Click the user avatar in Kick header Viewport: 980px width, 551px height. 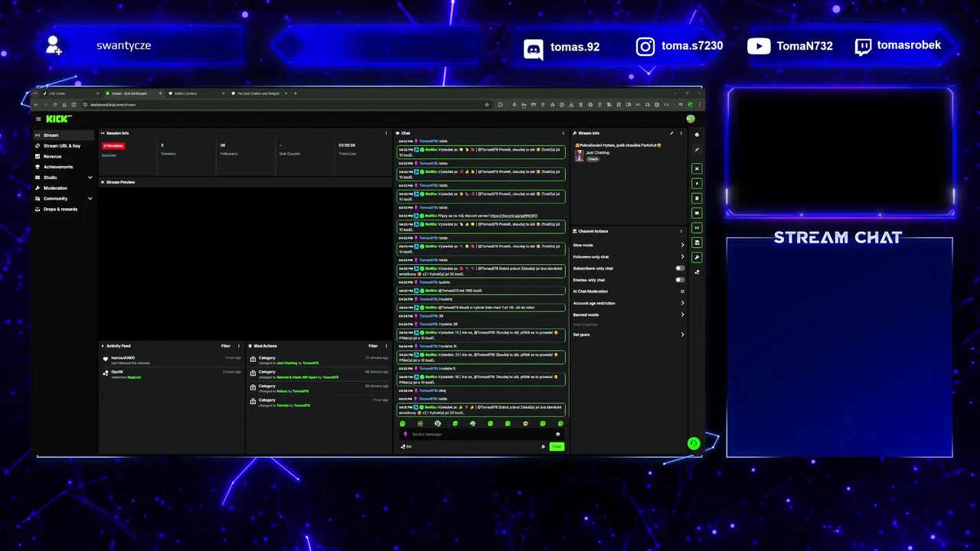click(x=691, y=119)
